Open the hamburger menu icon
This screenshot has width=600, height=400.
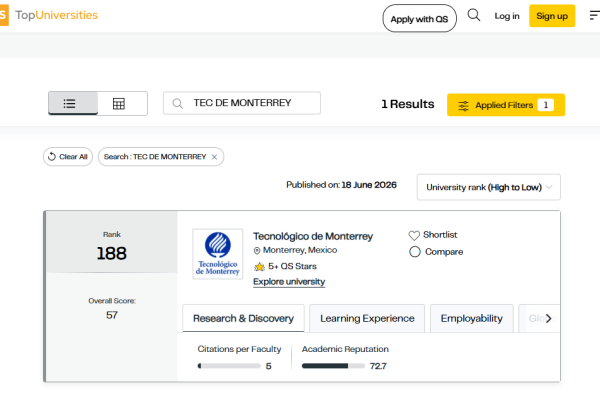point(594,15)
